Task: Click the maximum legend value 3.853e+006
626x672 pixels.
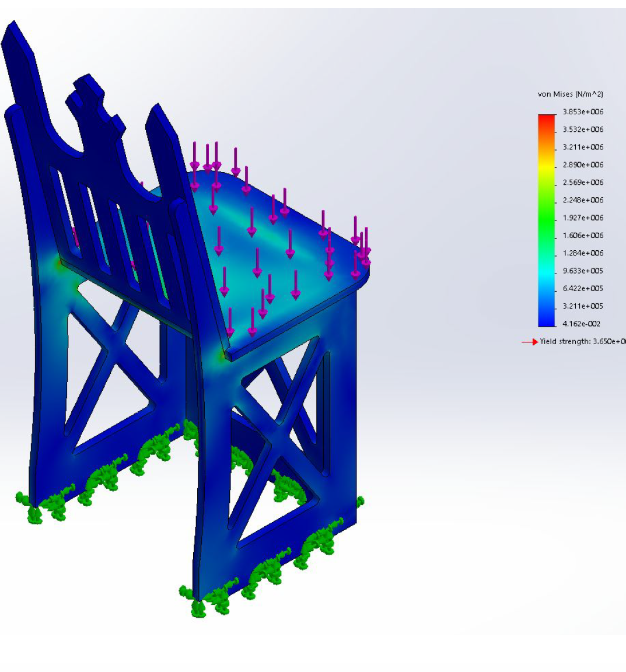Action: pyautogui.click(x=583, y=111)
